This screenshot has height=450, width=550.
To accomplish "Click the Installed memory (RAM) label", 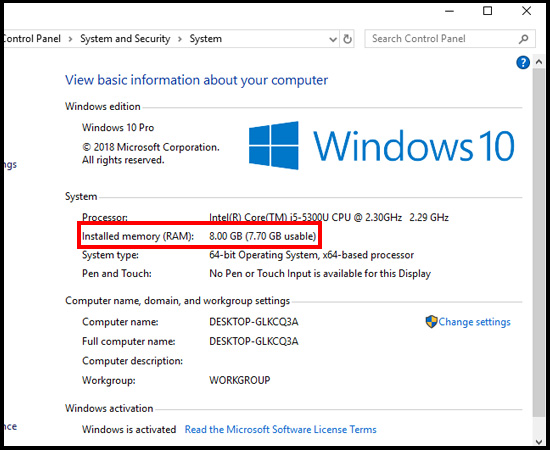I will point(138,236).
